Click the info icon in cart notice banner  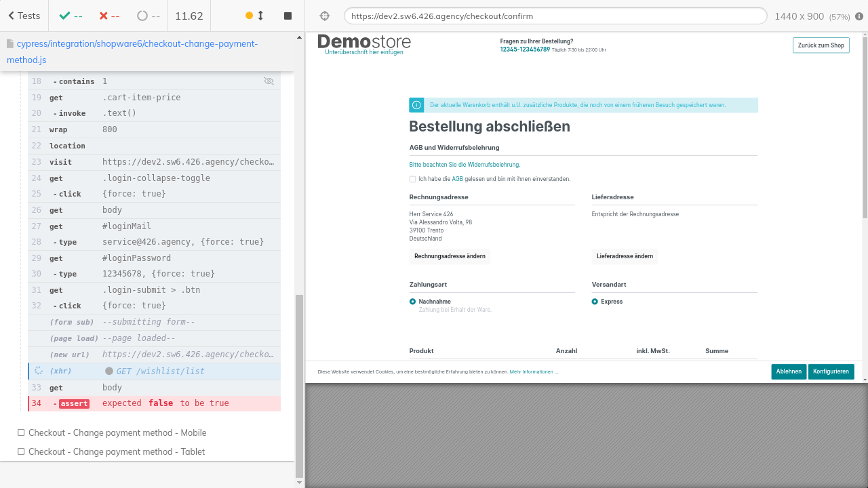point(416,105)
